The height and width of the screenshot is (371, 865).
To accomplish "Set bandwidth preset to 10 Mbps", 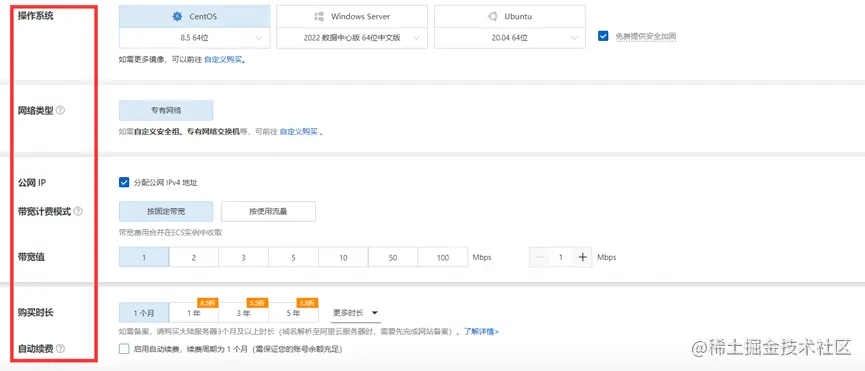I will point(343,257).
